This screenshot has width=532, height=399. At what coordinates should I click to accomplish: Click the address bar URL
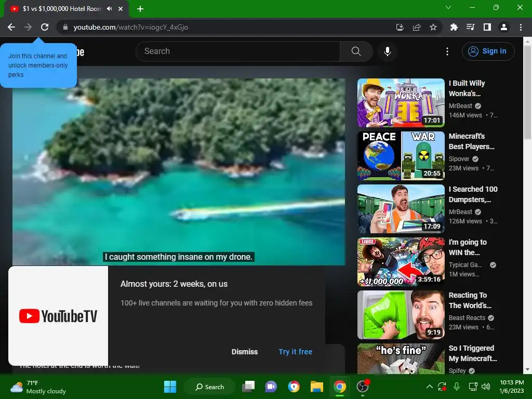[130, 27]
